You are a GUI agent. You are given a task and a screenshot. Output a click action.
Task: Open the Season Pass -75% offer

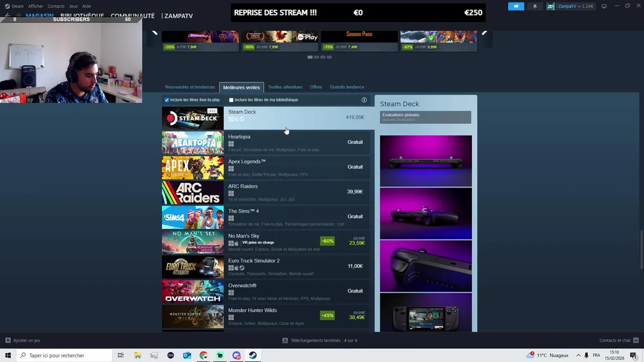point(359,41)
